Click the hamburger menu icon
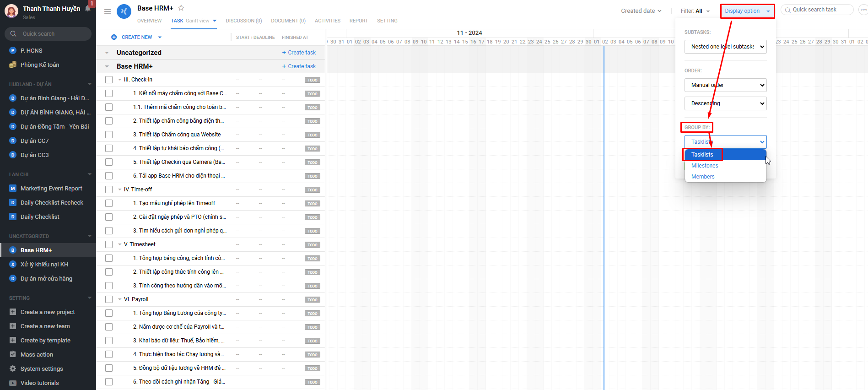The image size is (868, 390). pyautogui.click(x=108, y=11)
